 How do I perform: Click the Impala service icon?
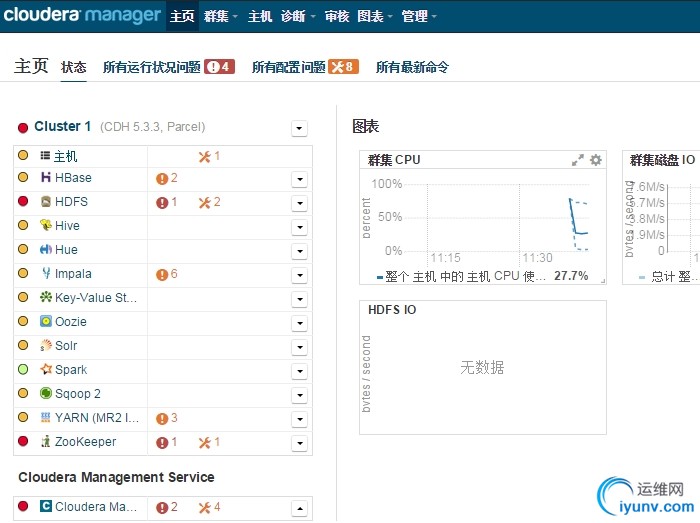[x=46, y=273]
